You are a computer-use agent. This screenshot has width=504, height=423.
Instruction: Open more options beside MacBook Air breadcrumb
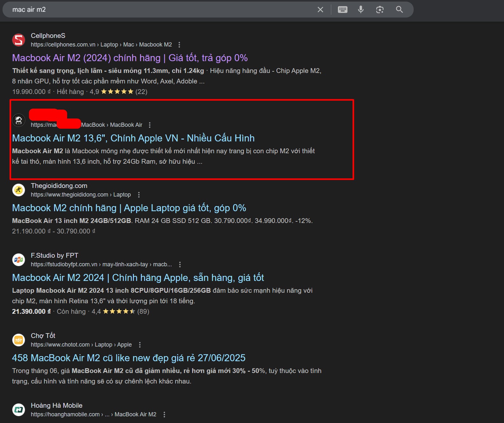[150, 125]
